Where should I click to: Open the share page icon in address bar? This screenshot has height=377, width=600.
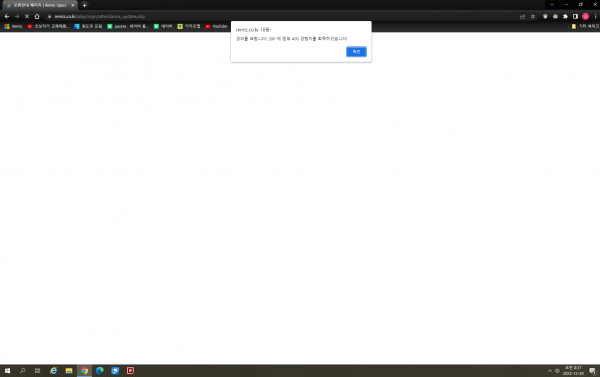pyautogui.click(x=522, y=16)
